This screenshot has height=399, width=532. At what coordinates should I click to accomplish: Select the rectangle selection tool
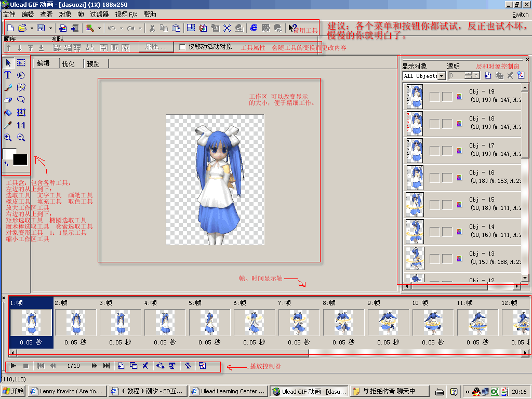coord(21,63)
